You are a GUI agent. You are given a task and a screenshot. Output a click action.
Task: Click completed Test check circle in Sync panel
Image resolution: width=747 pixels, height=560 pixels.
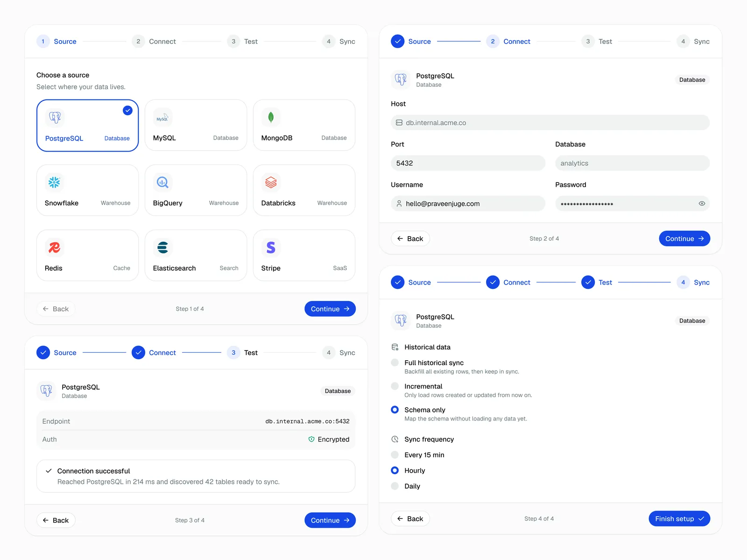[588, 282]
